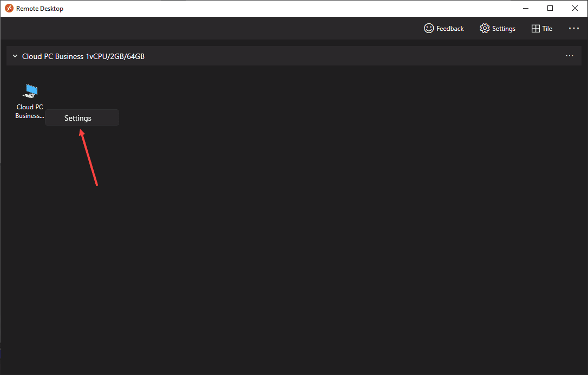Click the Feedback smiley icon
The image size is (588, 375).
click(x=429, y=28)
